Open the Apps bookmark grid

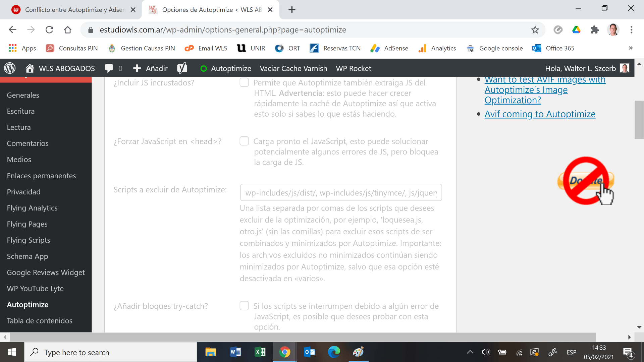(x=22, y=48)
